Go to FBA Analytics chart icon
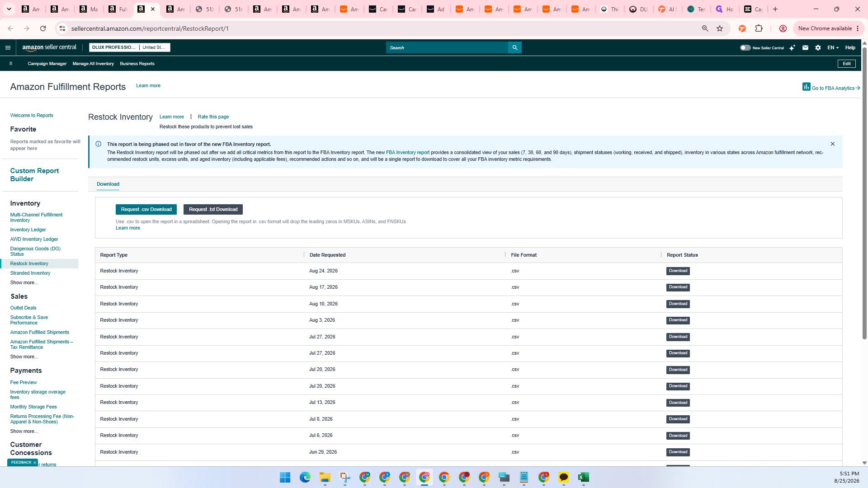 point(806,86)
